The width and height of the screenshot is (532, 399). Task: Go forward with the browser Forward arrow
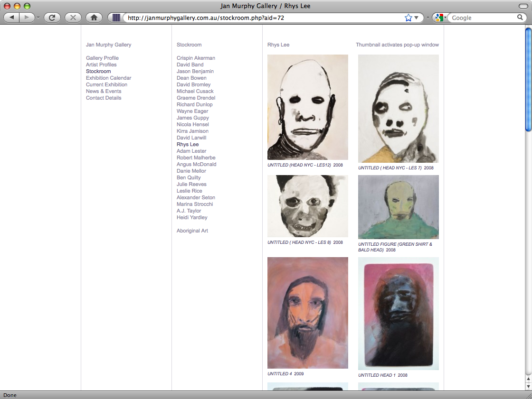(27, 18)
